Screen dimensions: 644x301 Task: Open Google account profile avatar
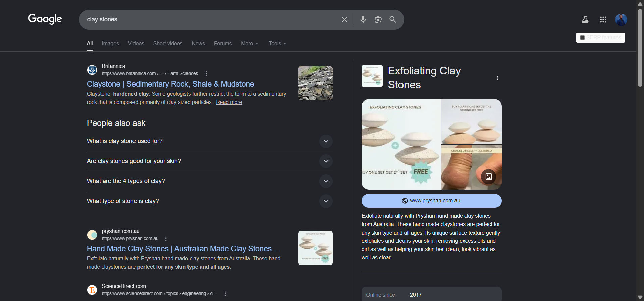pos(621,20)
